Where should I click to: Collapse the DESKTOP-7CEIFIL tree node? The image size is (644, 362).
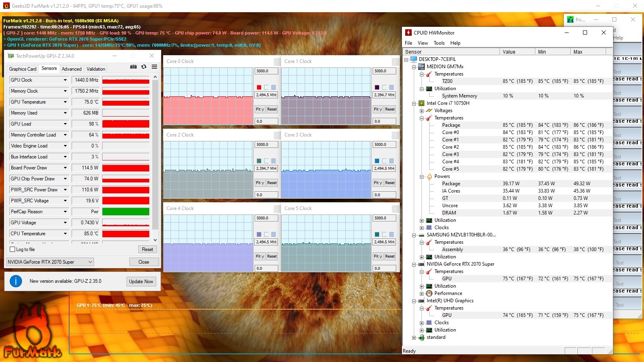(x=406, y=59)
